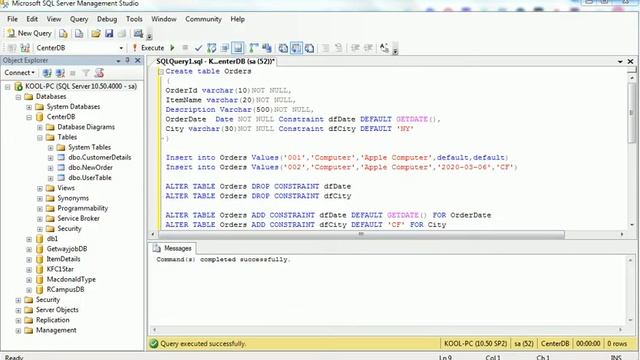Image resolution: width=640 pixels, height=360 pixels.
Task: Select the dbo.NewOrder table
Action: click(x=90, y=167)
